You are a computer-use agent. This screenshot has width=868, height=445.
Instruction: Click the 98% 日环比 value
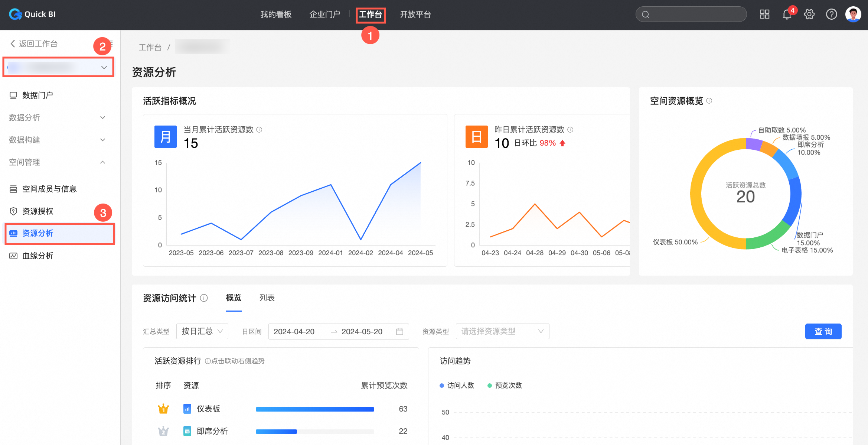[x=548, y=143]
